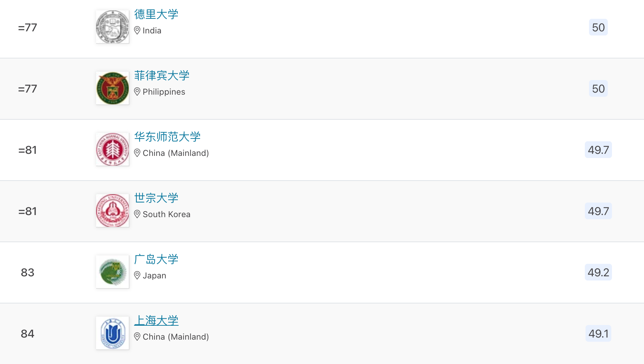Click the 华东师范大学 red seal logo
The width and height of the screenshot is (644, 364).
click(x=112, y=149)
